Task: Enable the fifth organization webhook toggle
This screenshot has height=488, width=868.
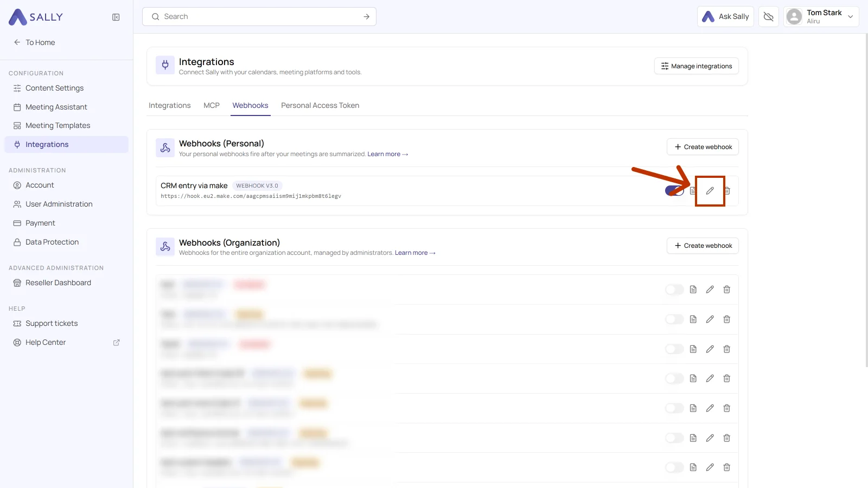Action: tap(674, 408)
